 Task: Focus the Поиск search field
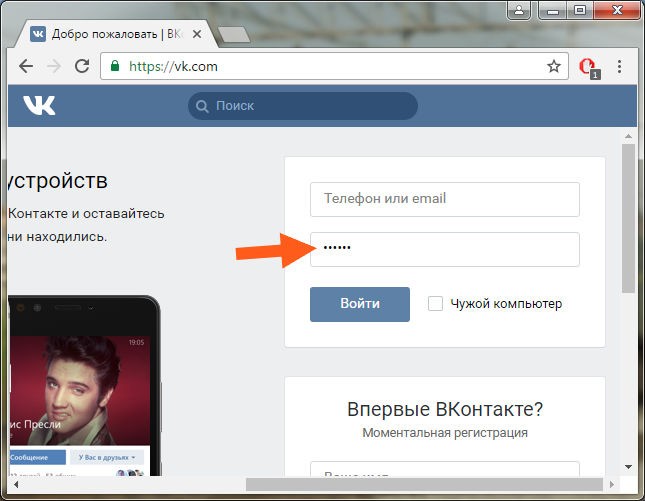(x=303, y=106)
